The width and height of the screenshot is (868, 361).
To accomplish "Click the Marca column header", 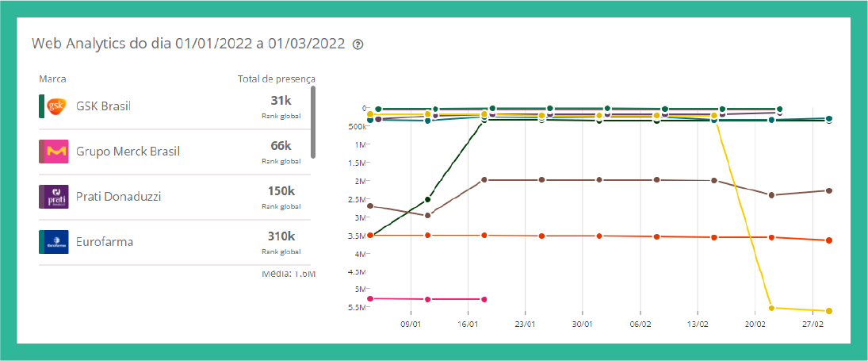I will (52, 79).
